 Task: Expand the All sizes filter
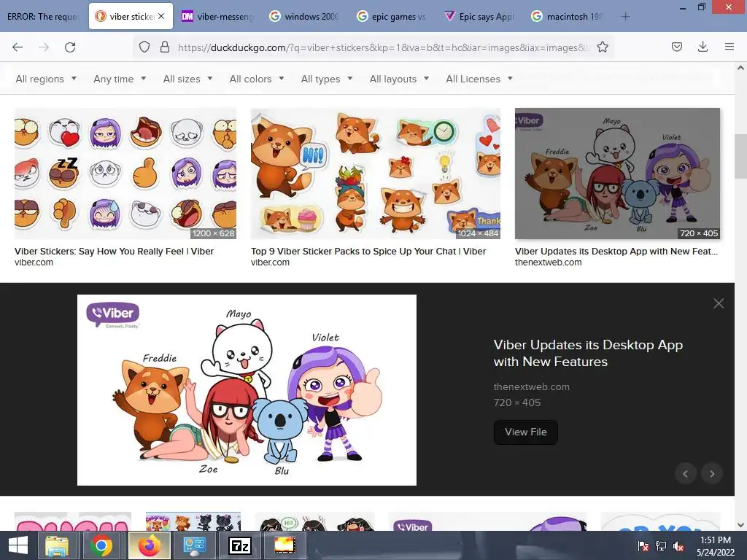click(187, 79)
